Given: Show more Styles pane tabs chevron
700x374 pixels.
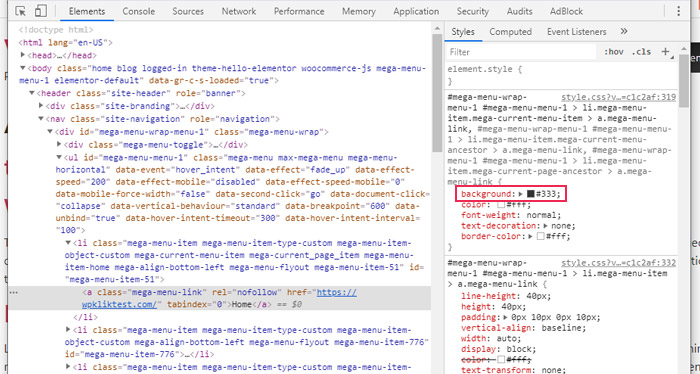Looking at the screenshot, I should click(x=624, y=31).
